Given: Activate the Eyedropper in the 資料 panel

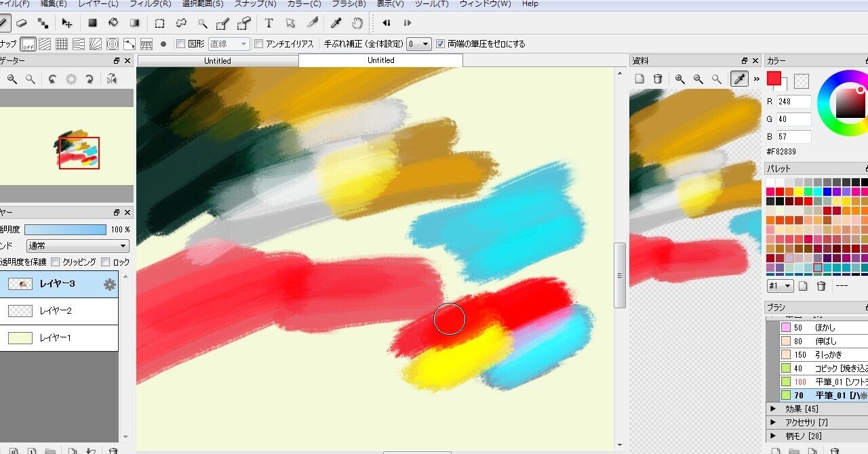Looking at the screenshot, I should (738, 79).
